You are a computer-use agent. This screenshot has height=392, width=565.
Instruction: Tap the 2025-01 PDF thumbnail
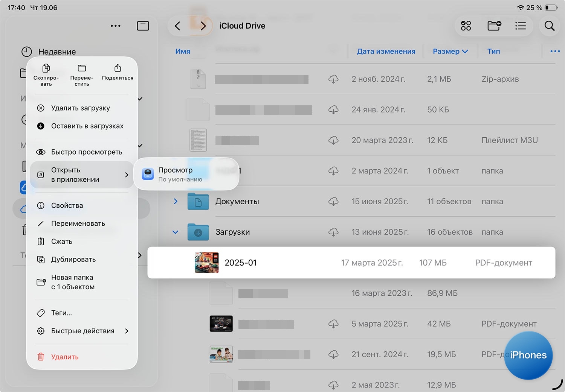(x=206, y=263)
